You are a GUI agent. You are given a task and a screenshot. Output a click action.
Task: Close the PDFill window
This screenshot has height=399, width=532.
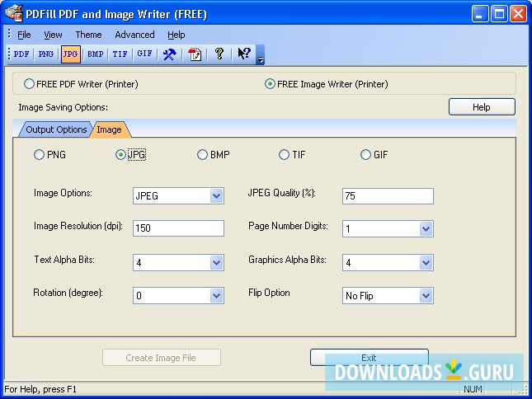pyautogui.click(x=519, y=14)
